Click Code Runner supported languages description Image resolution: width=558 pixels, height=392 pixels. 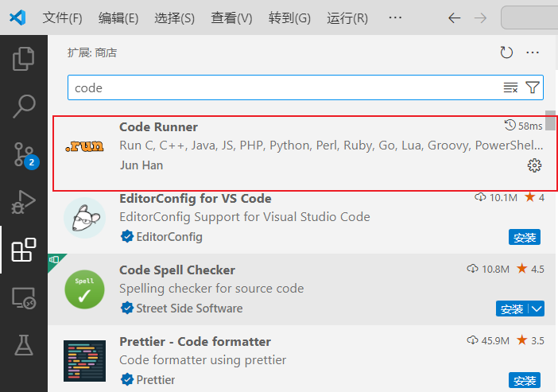[x=331, y=146]
